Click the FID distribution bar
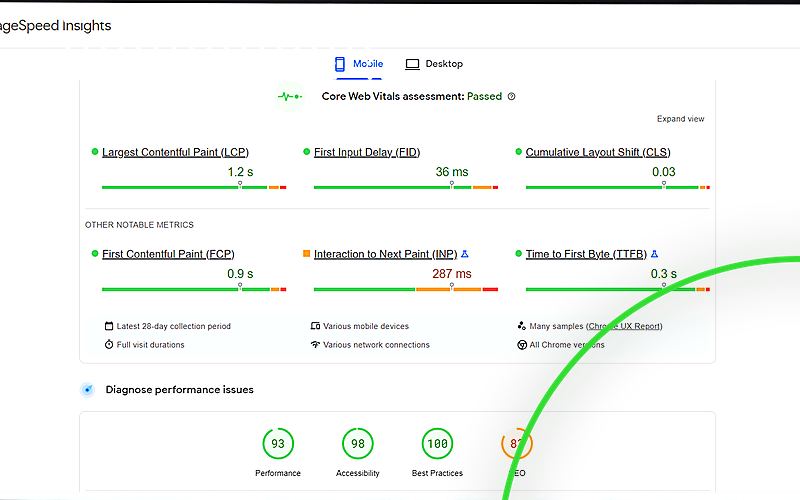Screen dimensions: 800x500 point(406,187)
